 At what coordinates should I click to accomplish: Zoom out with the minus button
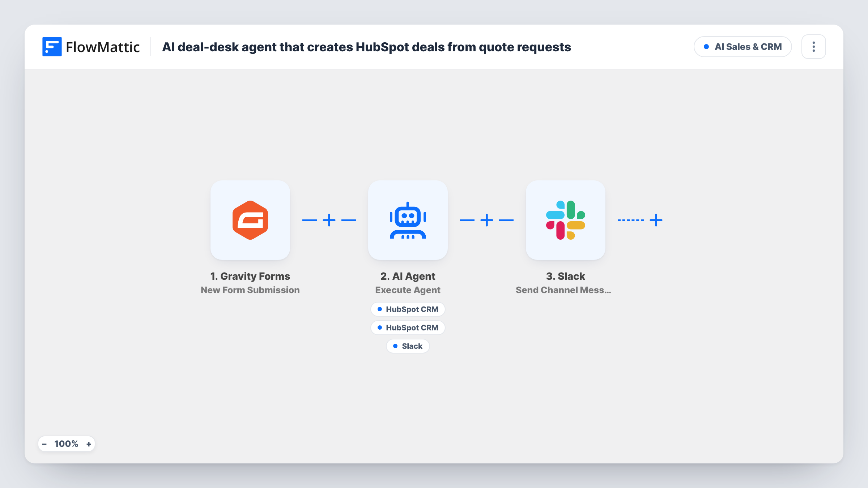[44, 444]
